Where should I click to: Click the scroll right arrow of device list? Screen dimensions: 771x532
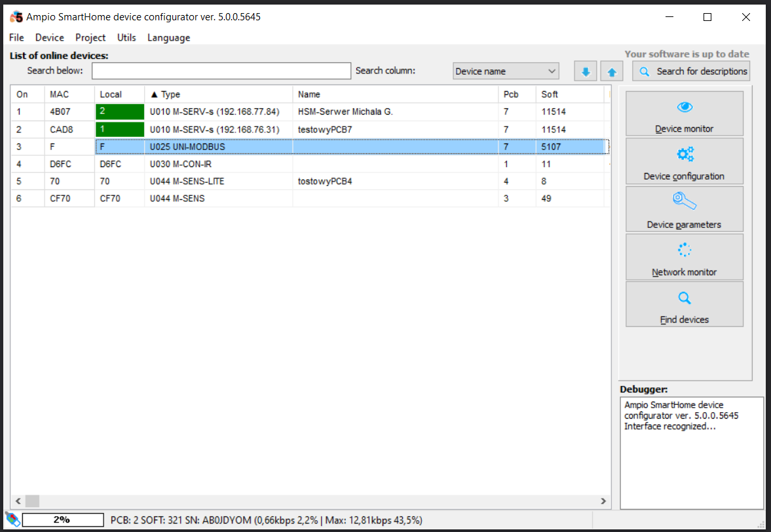[603, 501]
